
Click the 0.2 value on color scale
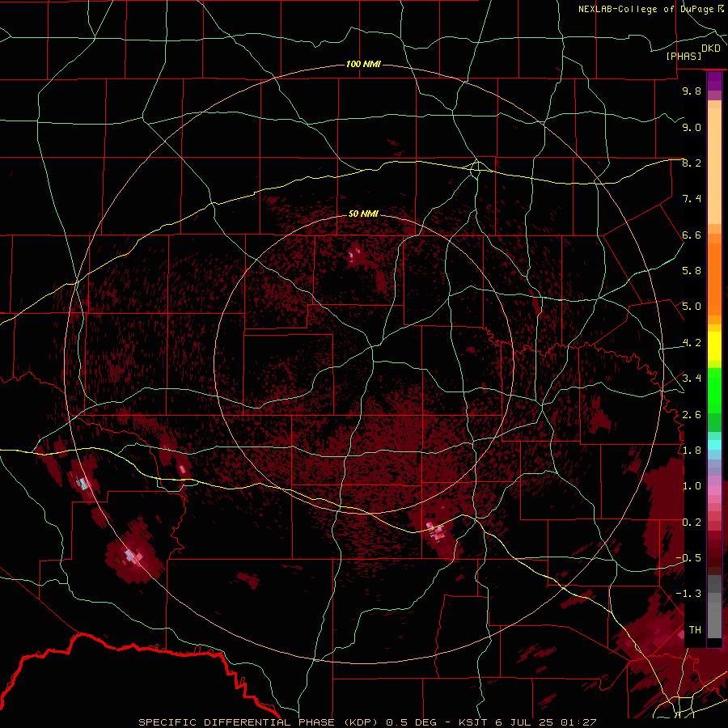(692, 523)
